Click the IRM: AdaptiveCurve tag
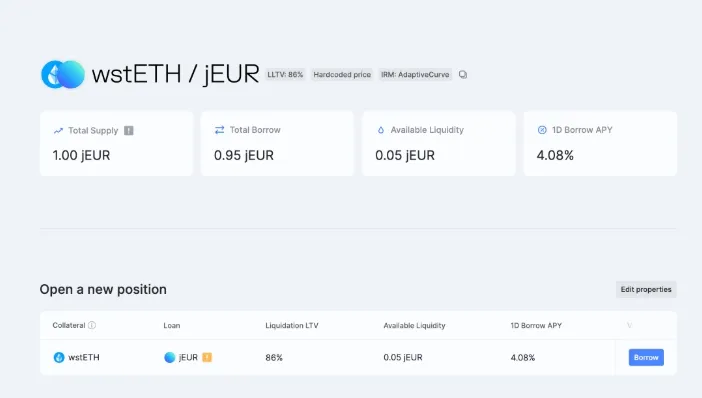Image resolution: width=702 pixels, height=398 pixels. 415,74
